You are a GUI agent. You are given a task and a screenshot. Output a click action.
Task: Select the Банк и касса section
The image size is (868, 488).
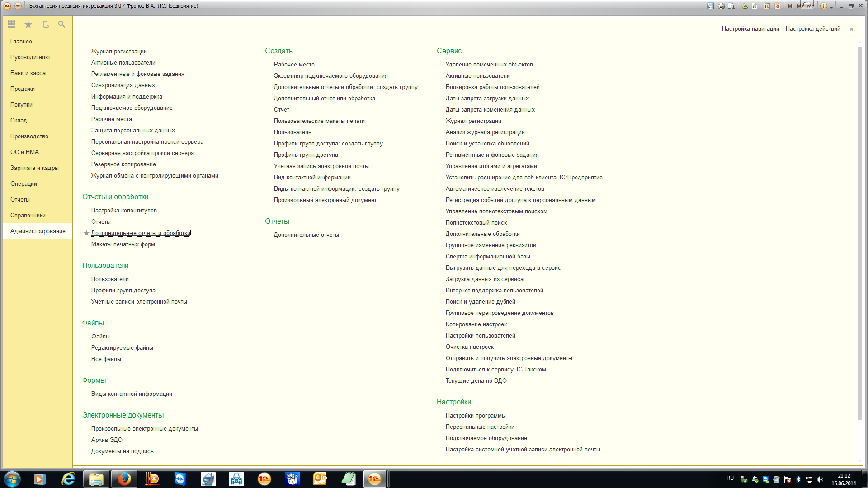(28, 73)
